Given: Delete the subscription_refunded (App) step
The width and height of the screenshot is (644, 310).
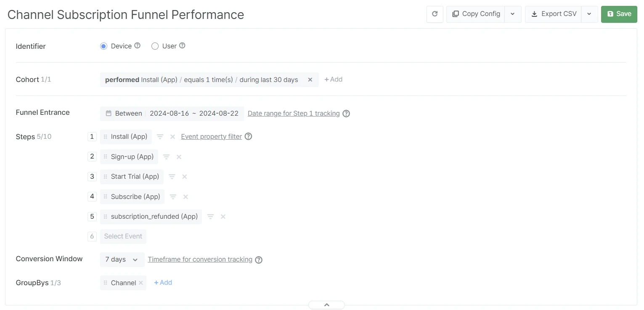Looking at the screenshot, I should pos(223,217).
